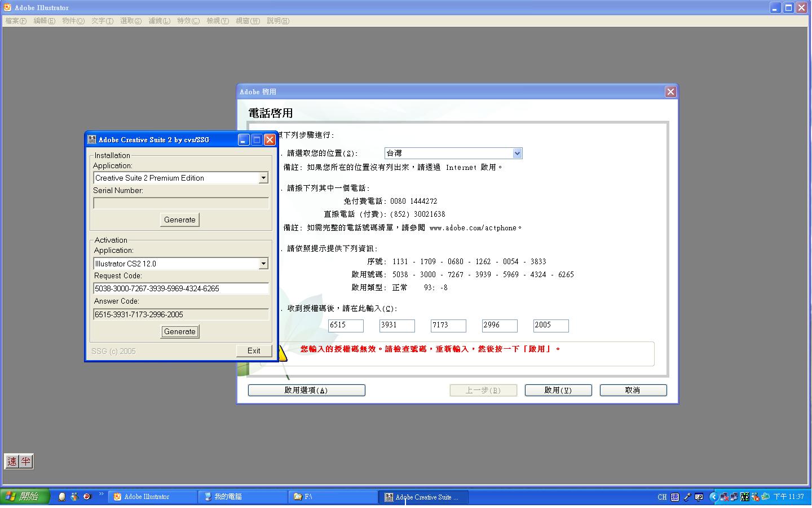Click the authorization code box containing 2005
The image size is (812, 508).
pos(551,326)
